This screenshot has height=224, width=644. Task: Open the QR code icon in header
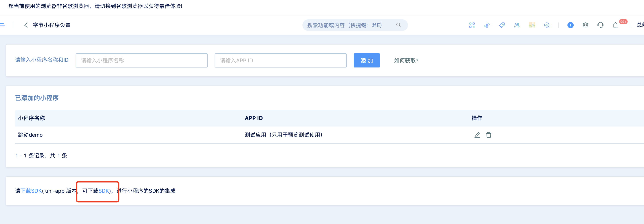472,25
